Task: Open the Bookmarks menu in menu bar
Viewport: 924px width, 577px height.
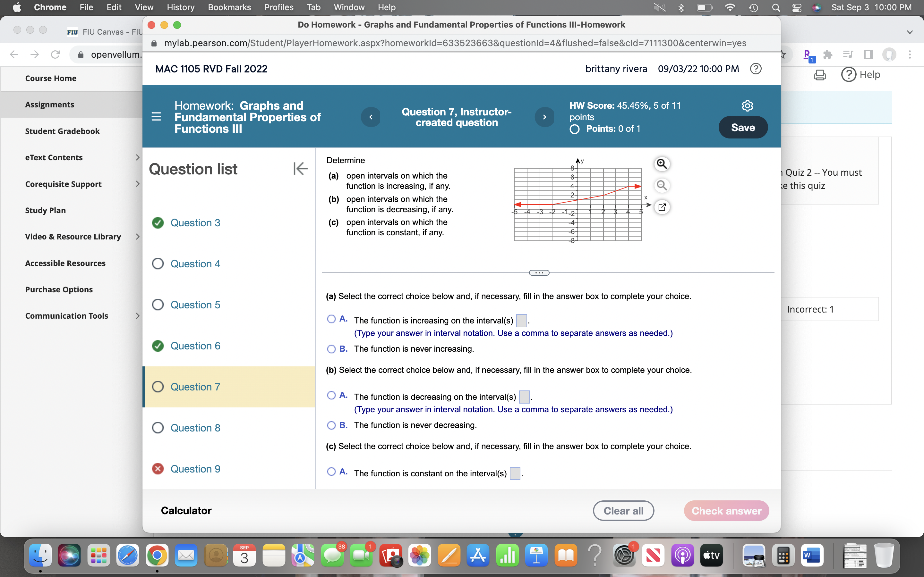Action: pos(229,7)
